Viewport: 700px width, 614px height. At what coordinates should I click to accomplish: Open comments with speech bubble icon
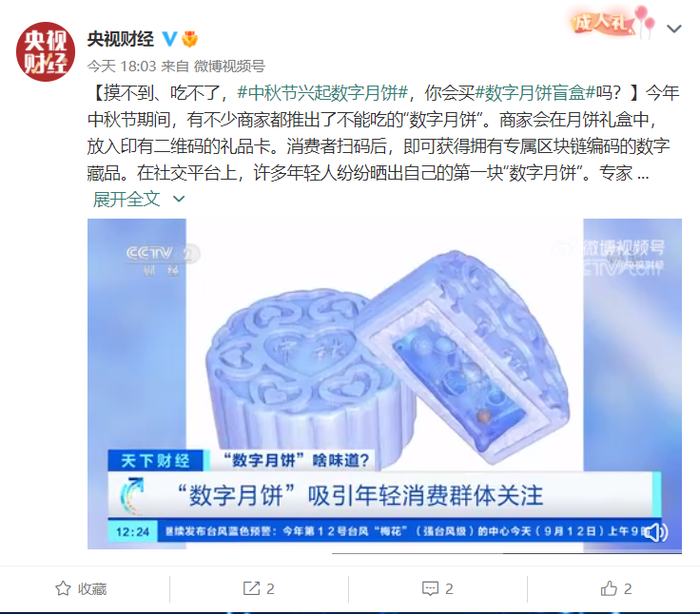[430, 588]
